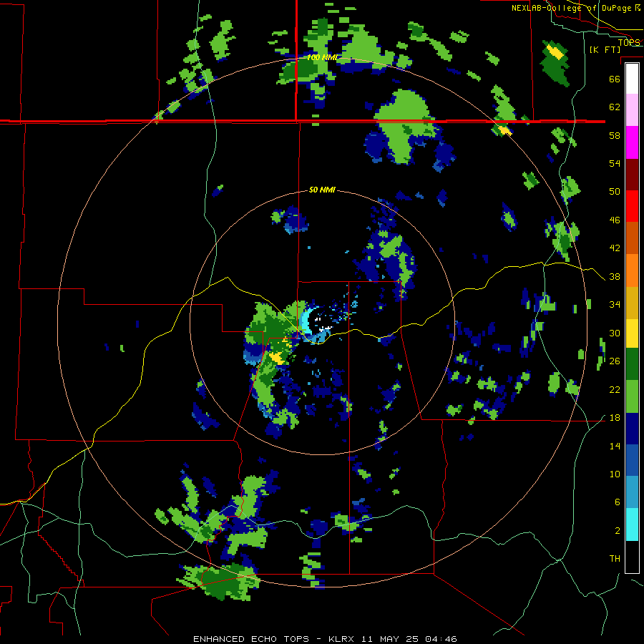Screen dimensions: 644x644
Task: Select the 50 legend value label
Action: click(x=615, y=192)
